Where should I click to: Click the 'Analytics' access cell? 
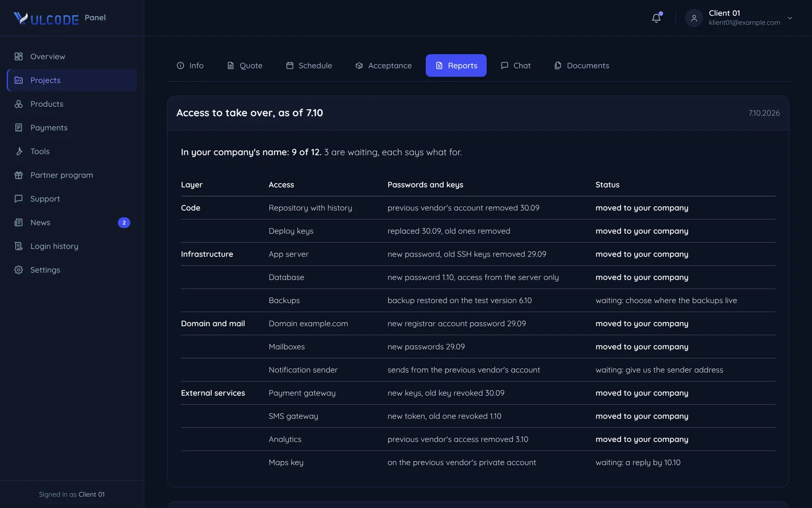tap(285, 439)
